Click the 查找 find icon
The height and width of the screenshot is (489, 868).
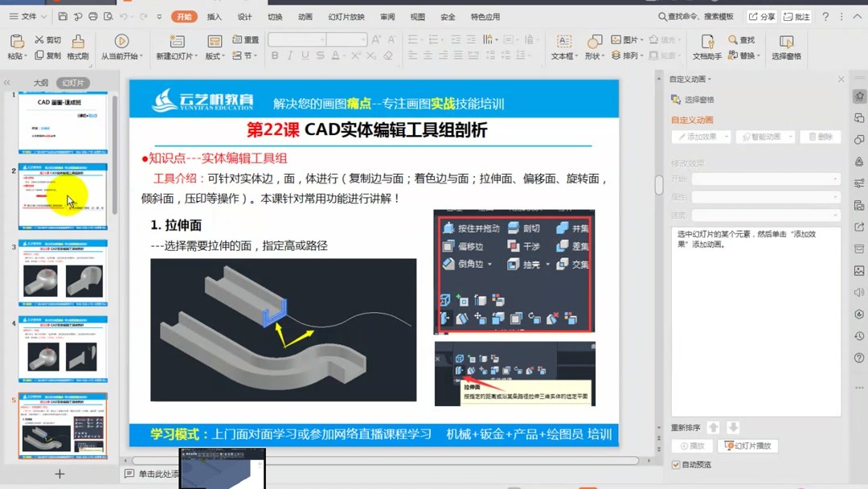coord(740,39)
